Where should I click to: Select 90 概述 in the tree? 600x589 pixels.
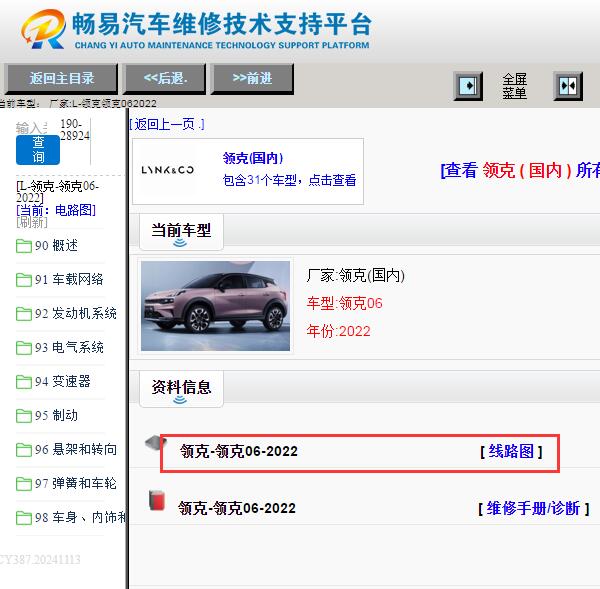pyautogui.click(x=56, y=246)
